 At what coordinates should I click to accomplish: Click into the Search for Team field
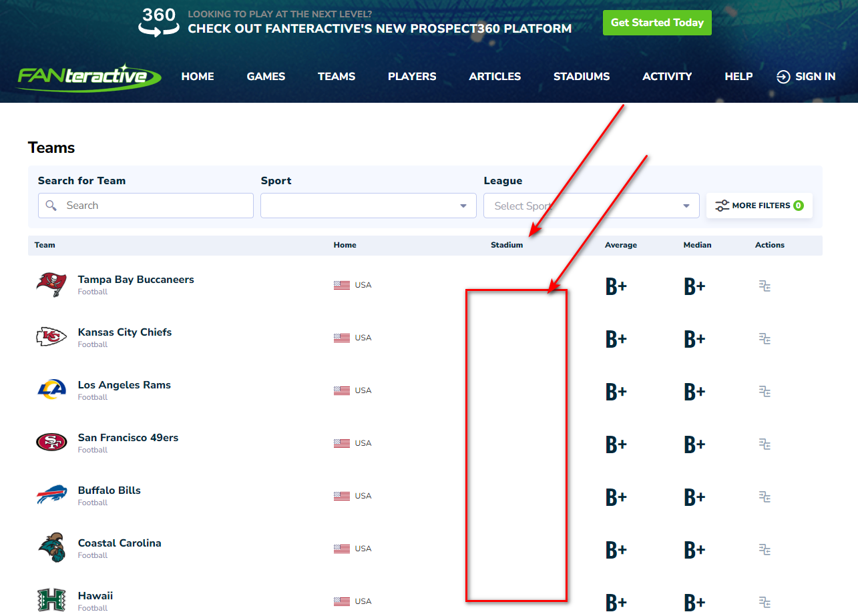146,206
